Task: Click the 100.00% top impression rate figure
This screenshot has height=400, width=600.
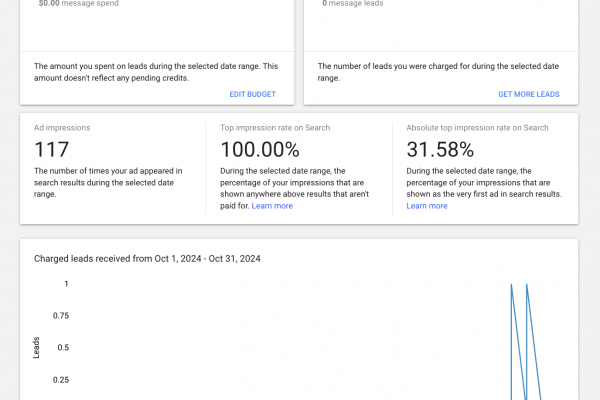Action: pos(259,150)
